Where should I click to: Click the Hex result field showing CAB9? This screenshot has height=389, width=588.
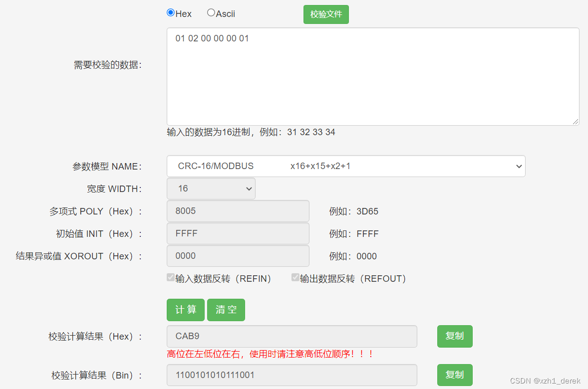click(292, 336)
